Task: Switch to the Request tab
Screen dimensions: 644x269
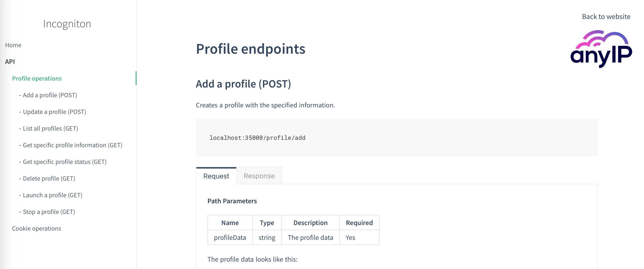Action: [x=216, y=176]
